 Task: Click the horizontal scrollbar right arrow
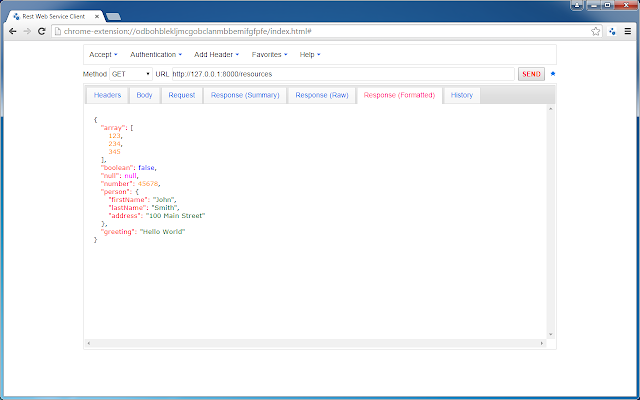pos(542,343)
